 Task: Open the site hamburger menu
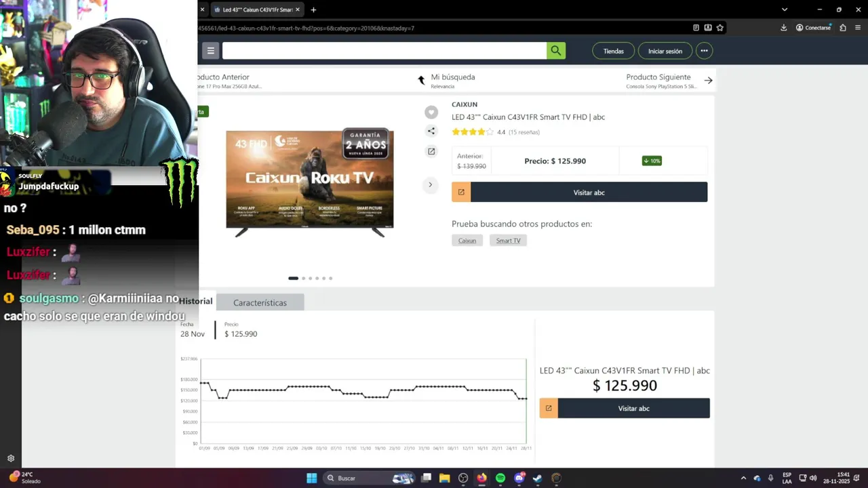coord(210,51)
